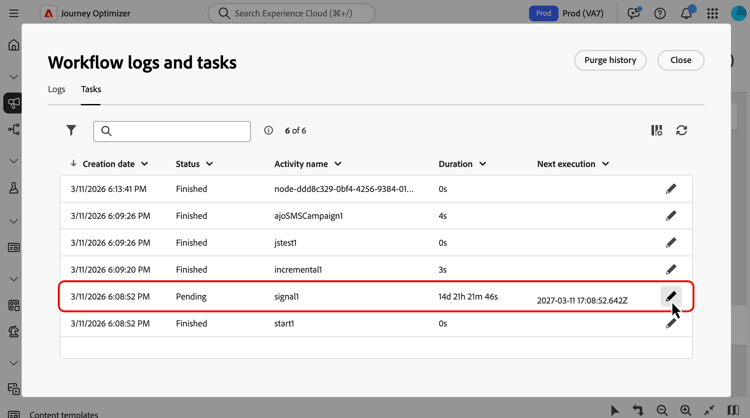Select the Tasks tab

pyautogui.click(x=91, y=89)
